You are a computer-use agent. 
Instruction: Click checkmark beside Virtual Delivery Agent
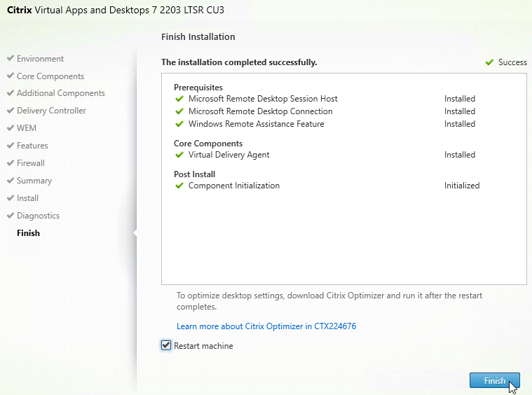pos(179,155)
